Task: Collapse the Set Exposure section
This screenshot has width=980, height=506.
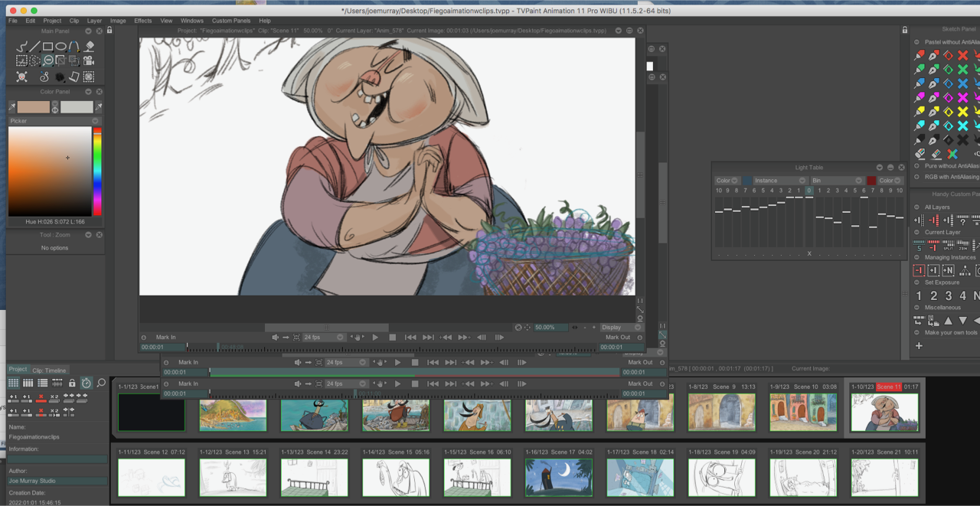Action: (916, 282)
